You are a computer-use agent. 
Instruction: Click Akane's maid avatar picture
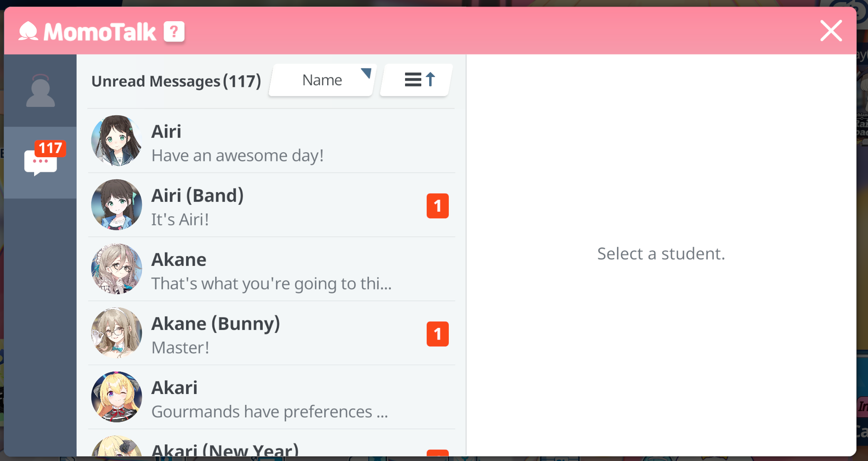117,269
